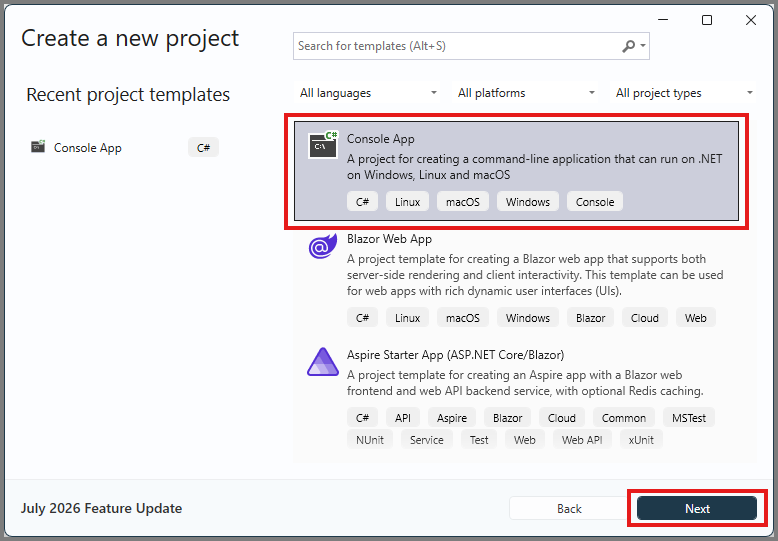
Task: Click the C# tag under Aspire Starter App
Action: (362, 418)
